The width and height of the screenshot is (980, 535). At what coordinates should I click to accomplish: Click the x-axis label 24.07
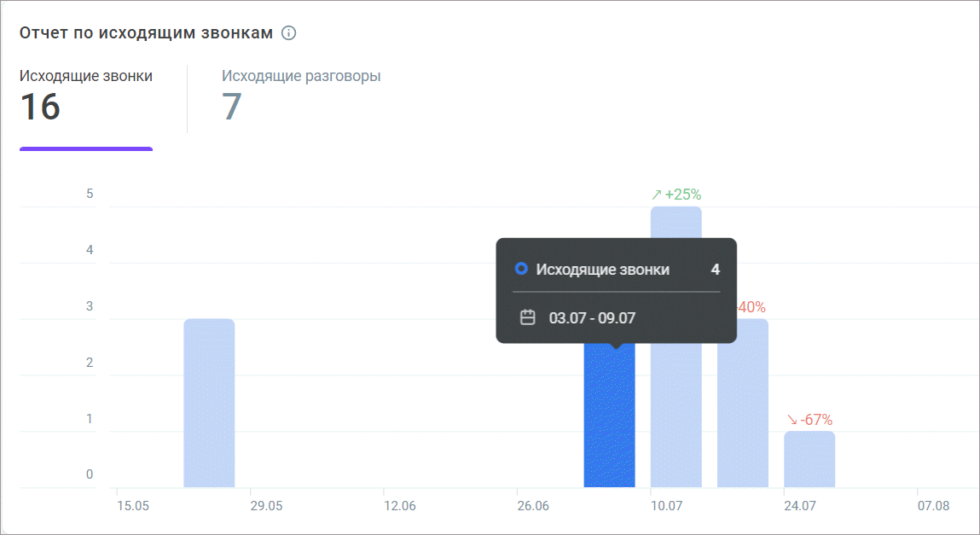click(800, 506)
